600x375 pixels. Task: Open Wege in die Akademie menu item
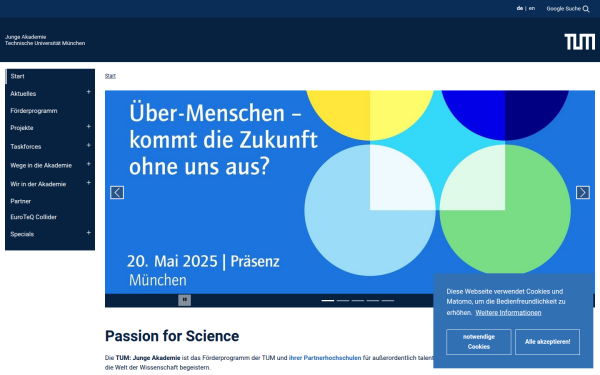[41, 165]
